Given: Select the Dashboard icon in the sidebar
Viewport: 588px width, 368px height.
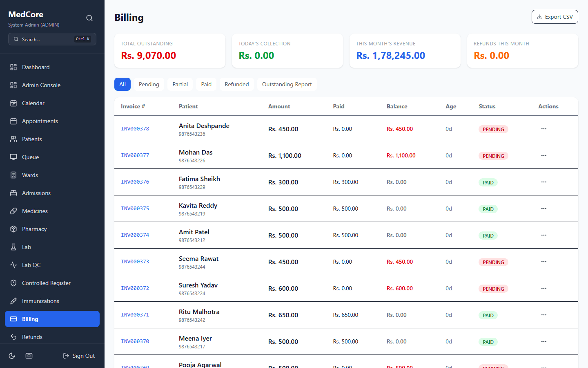Looking at the screenshot, I should click(13, 67).
